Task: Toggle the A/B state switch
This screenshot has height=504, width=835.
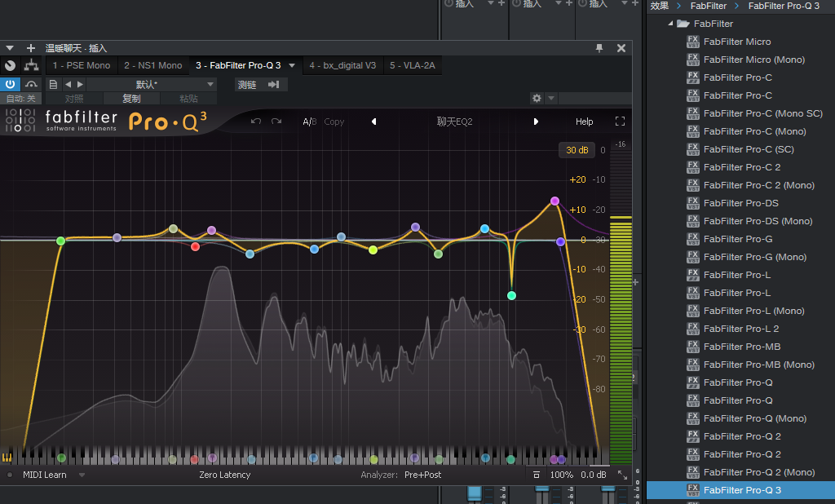Action: (x=309, y=122)
